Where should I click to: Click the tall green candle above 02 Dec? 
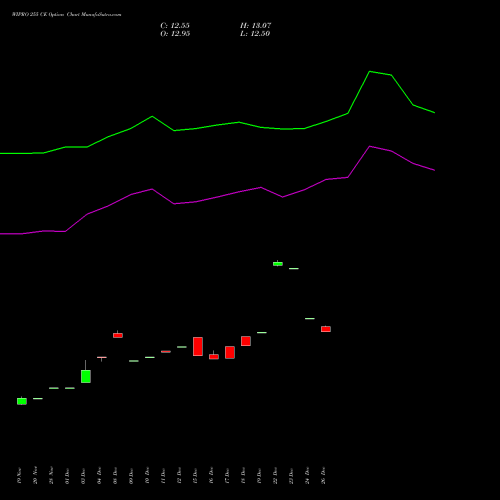pos(86,376)
